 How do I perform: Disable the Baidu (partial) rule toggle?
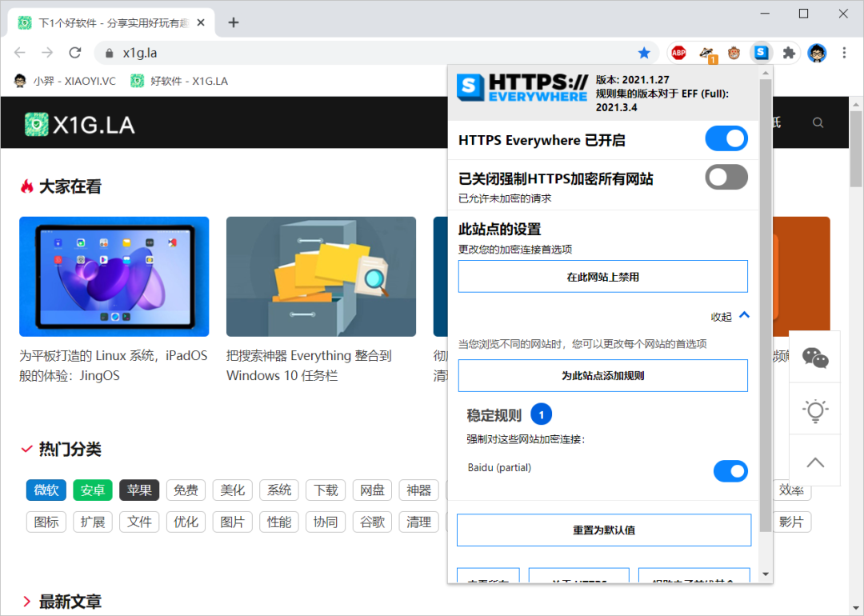[x=730, y=471]
